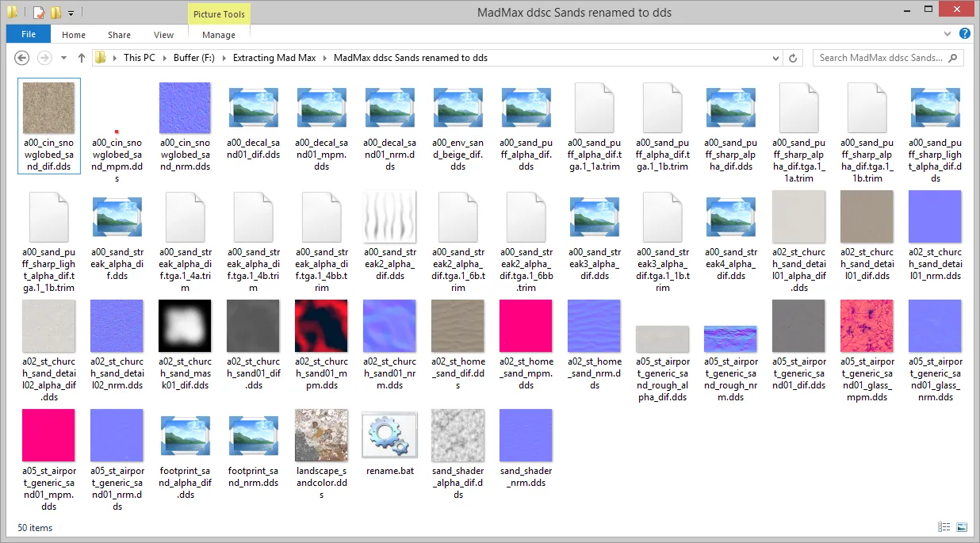The image size is (980, 543).
Task: Select the rename.bat batch file icon
Action: [390, 436]
